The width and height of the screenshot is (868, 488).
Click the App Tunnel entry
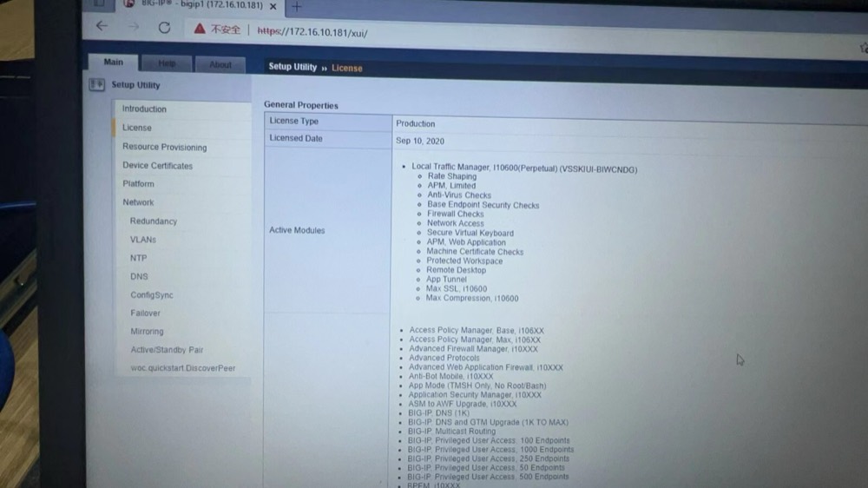(x=446, y=280)
